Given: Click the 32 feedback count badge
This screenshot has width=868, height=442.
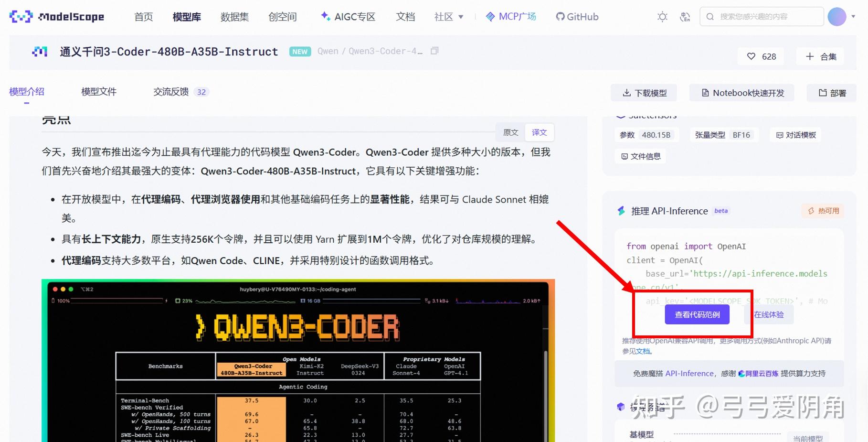Looking at the screenshot, I should click(201, 92).
